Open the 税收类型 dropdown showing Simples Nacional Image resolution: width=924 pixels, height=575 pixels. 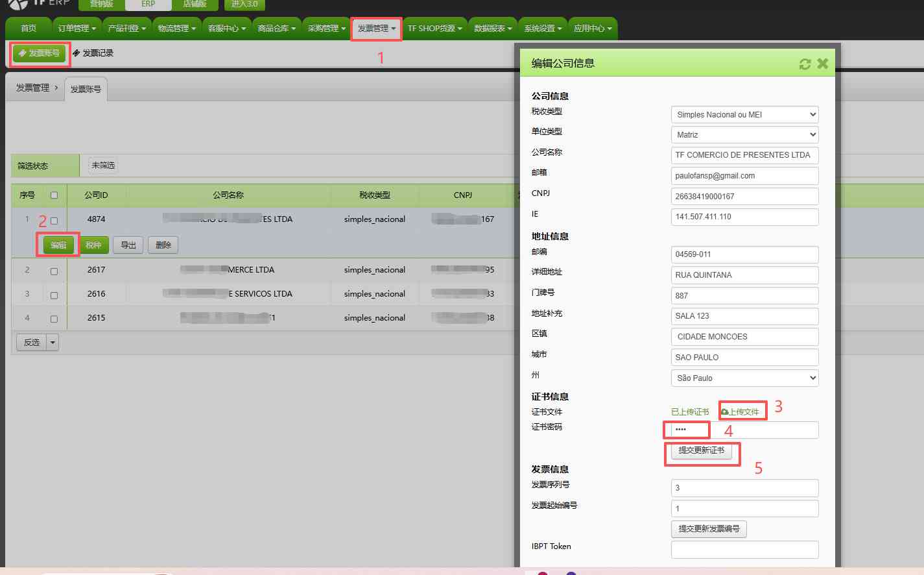pos(744,114)
